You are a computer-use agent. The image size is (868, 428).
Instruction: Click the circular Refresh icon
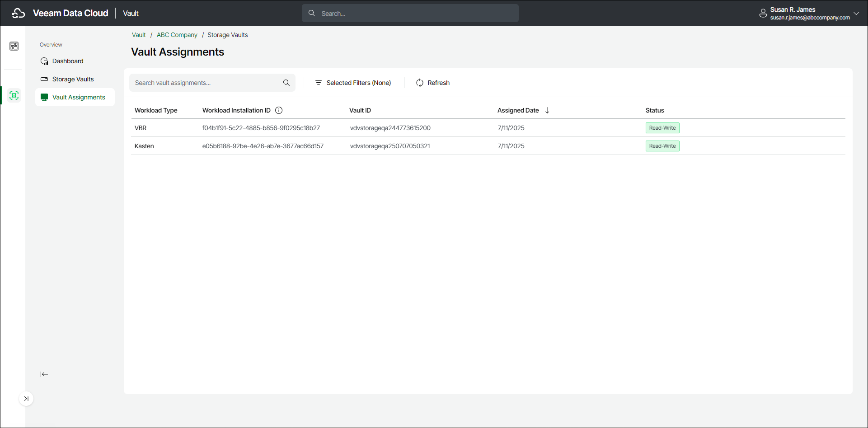[x=420, y=83]
